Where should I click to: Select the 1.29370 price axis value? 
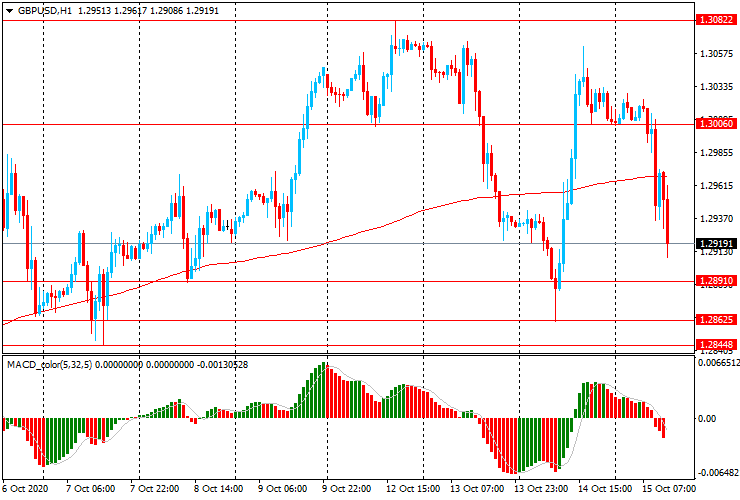click(x=717, y=219)
